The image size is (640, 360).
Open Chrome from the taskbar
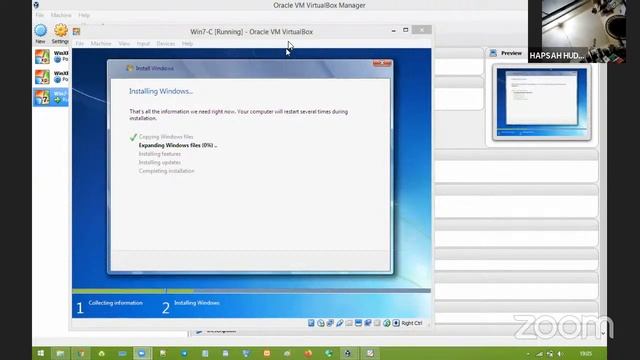pos(81,353)
